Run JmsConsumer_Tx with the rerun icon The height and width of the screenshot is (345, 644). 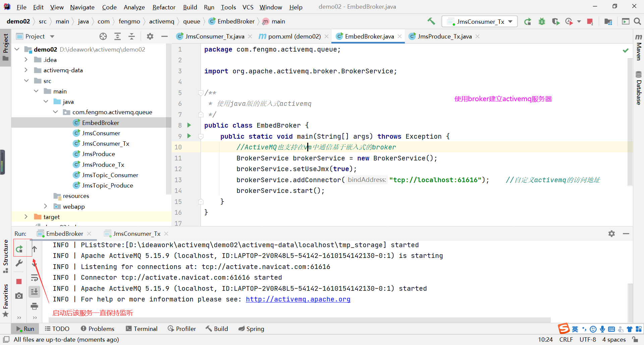[x=528, y=21]
